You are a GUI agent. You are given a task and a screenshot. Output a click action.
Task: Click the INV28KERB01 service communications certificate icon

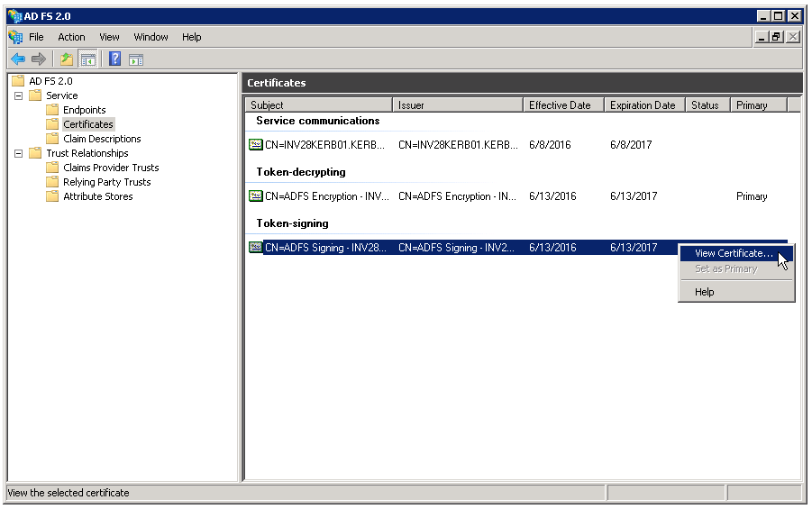256,144
